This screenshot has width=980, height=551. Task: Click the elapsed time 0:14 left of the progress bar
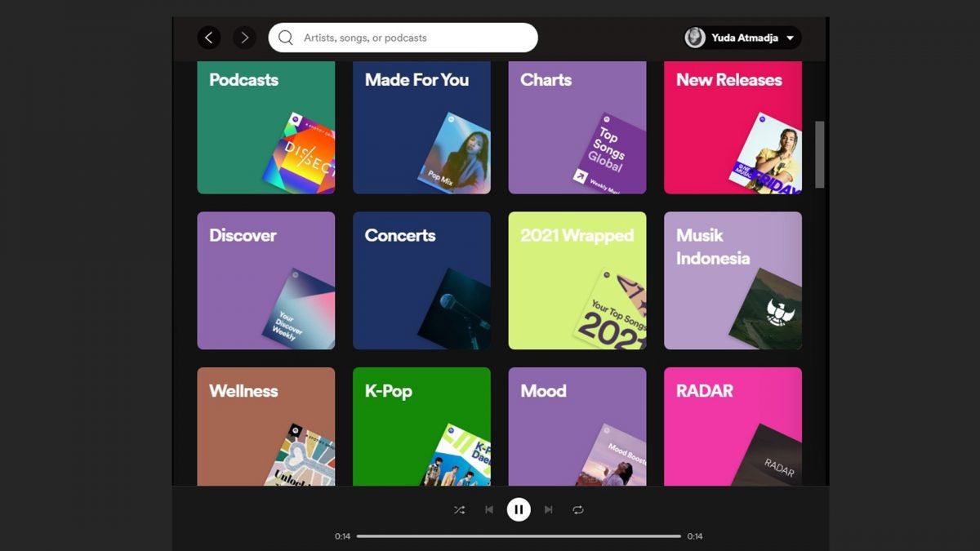pos(342,536)
